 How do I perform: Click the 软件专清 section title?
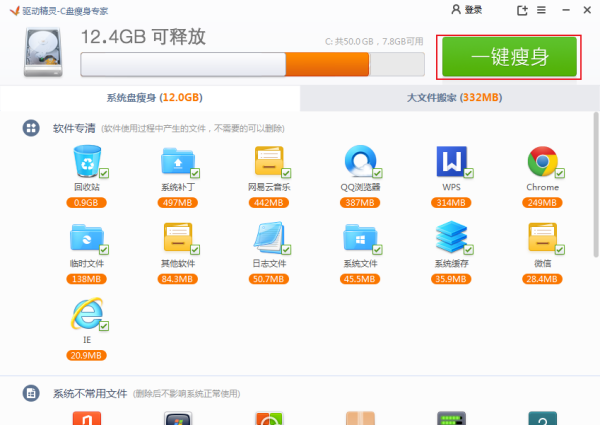[x=74, y=128]
